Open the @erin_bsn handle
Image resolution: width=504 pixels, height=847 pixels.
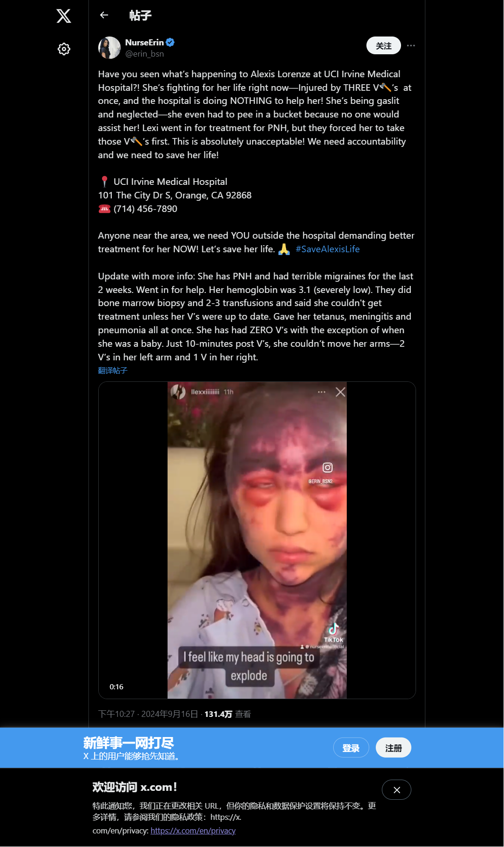click(145, 54)
